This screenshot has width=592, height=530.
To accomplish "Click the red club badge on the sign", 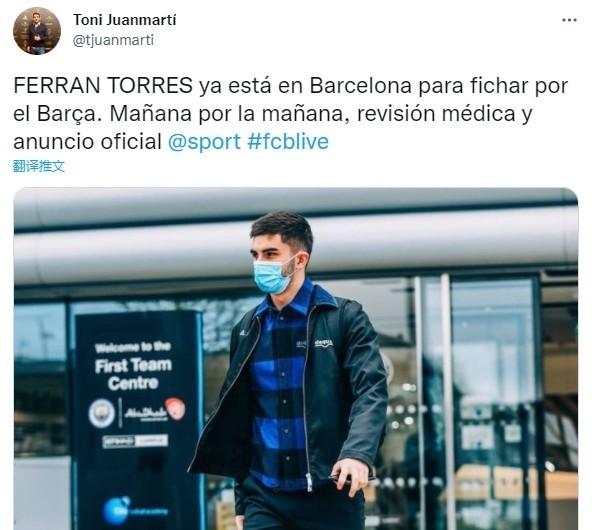I will (175, 408).
